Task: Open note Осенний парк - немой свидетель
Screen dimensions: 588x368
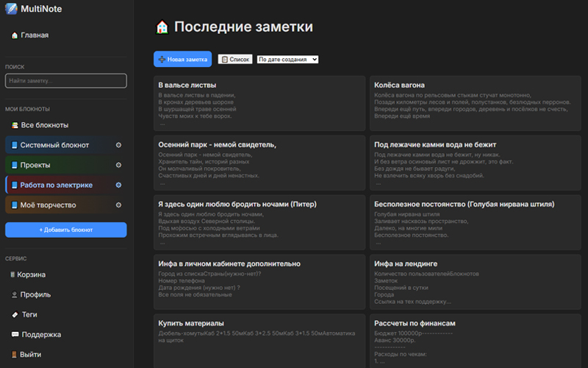Action: (x=259, y=163)
